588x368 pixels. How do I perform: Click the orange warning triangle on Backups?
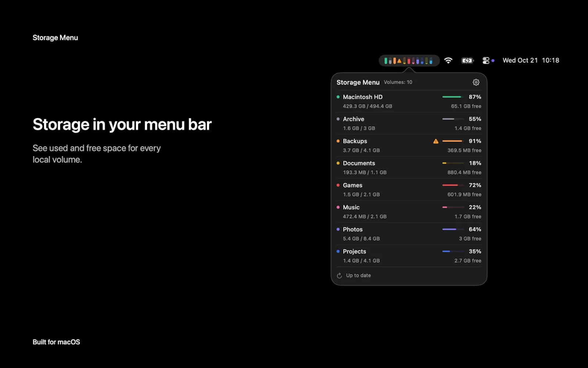[436, 141]
